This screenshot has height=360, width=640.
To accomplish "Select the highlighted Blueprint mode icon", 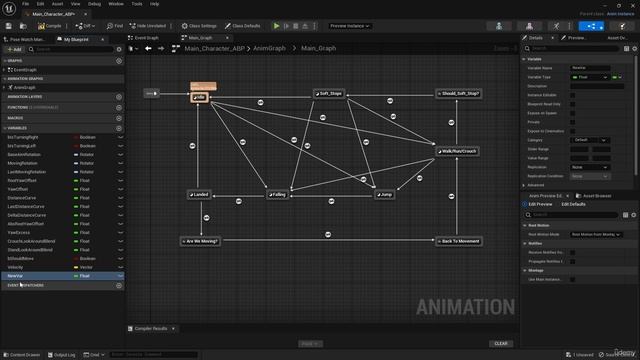I will point(591,26).
